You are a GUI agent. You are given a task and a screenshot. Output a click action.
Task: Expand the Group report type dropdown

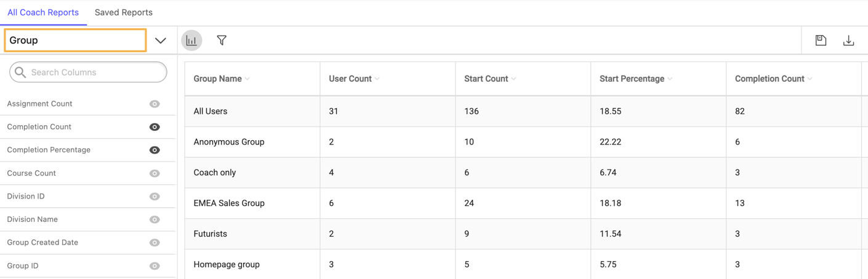[161, 41]
